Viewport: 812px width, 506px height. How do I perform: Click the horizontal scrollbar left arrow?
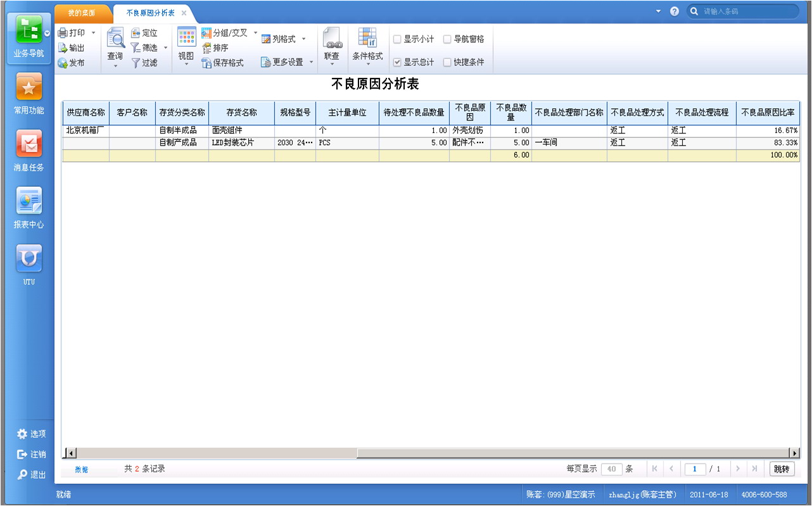(71, 453)
